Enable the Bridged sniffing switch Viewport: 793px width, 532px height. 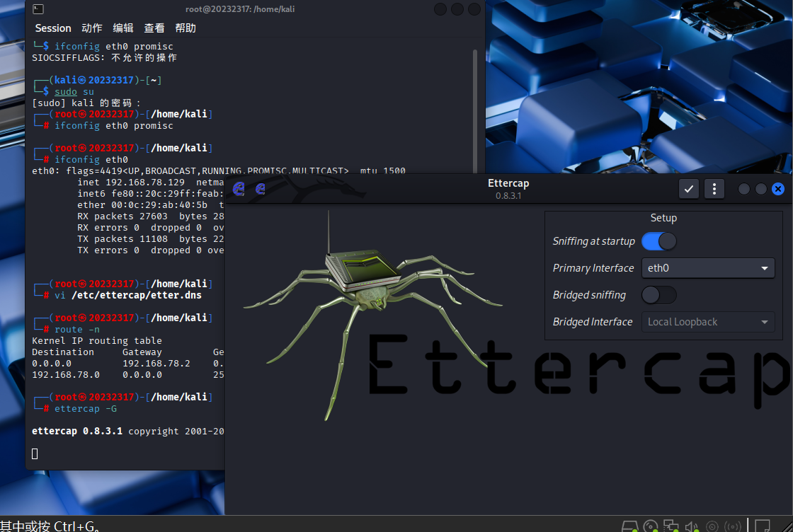click(659, 295)
